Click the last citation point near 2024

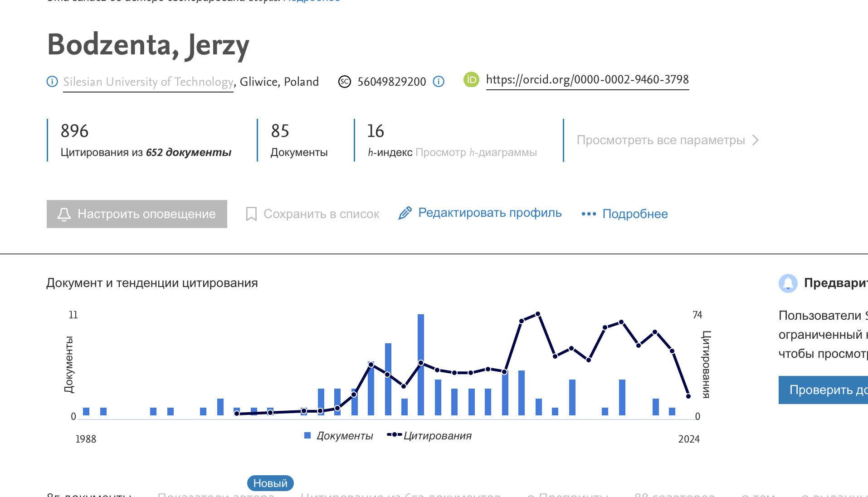coord(688,396)
